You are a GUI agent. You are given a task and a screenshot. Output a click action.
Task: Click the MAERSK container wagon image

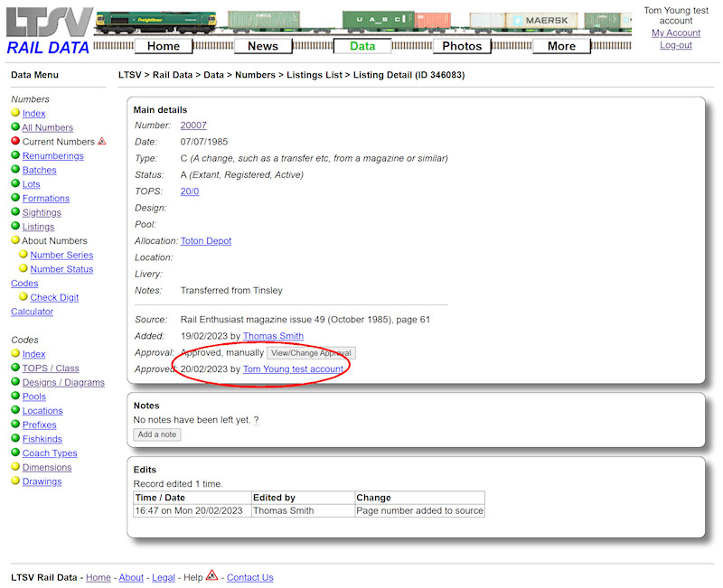542,20
